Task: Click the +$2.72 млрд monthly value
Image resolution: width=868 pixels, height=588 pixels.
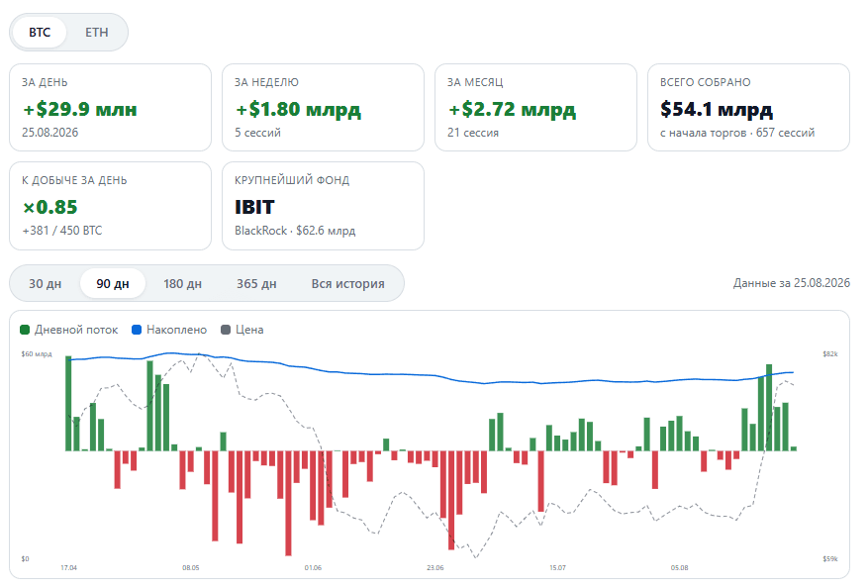Action: tap(512, 109)
